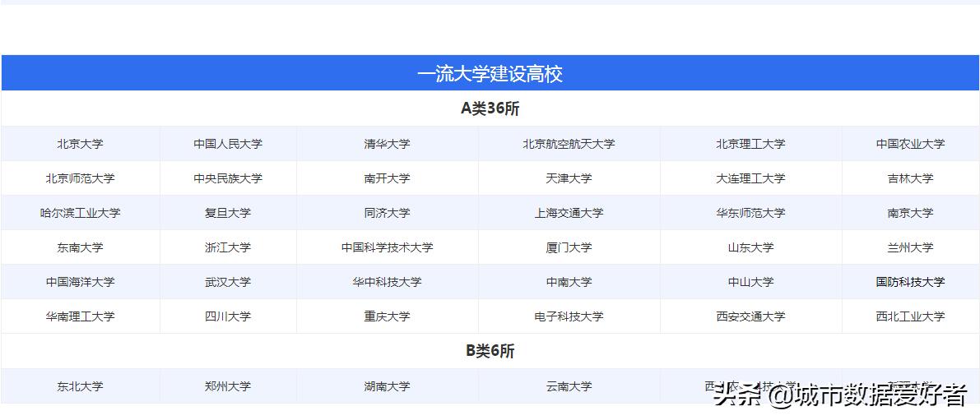Select 同济大学 in the table
Viewport: 980px width, 420px height.
click(x=388, y=213)
